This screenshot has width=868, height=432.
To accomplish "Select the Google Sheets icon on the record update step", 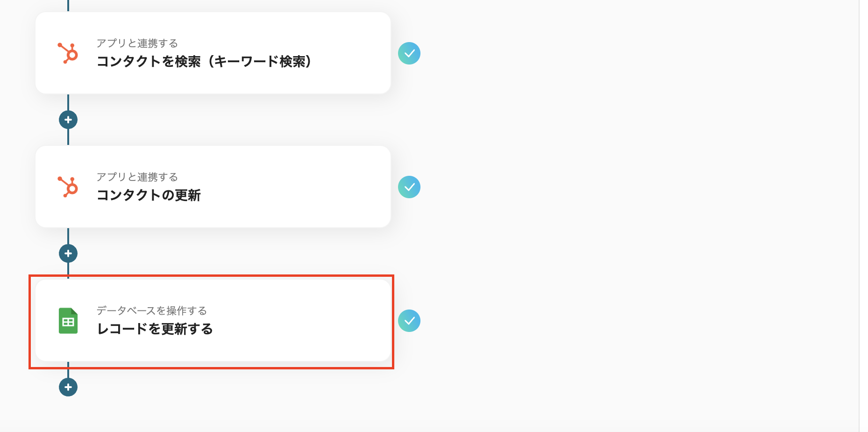I will pyautogui.click(x=67, y=321).
